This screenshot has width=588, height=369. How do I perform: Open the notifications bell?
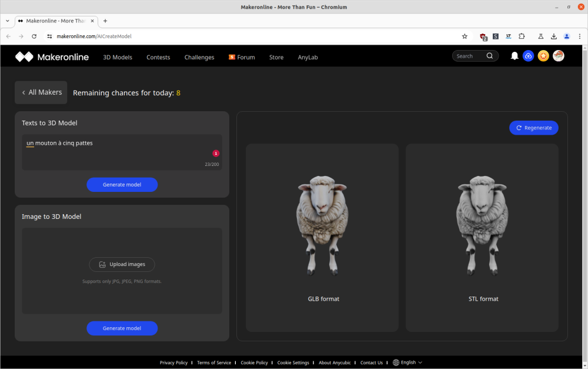(514, 56)
